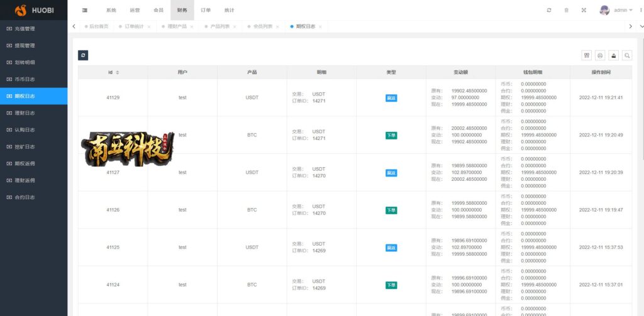Click the green 下单 tag in row 41126
The width and height of the screenshot is (644, 316).
[391, 210]
